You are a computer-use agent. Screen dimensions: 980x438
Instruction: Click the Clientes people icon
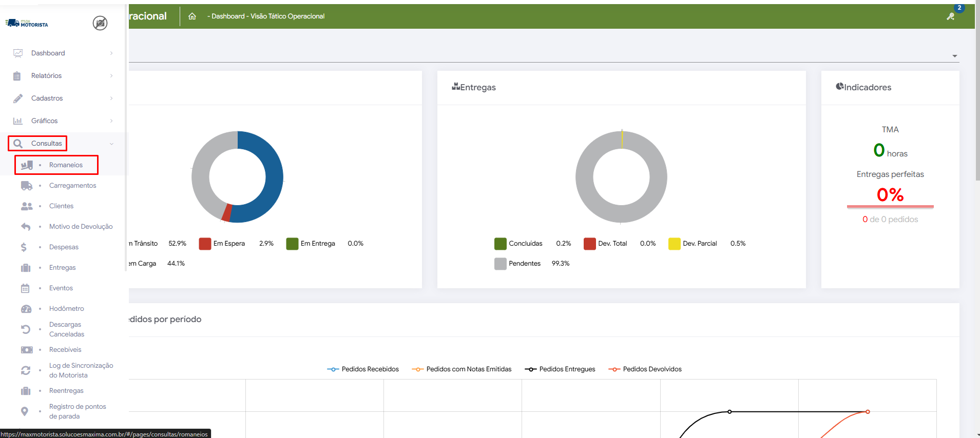(26, 206)
